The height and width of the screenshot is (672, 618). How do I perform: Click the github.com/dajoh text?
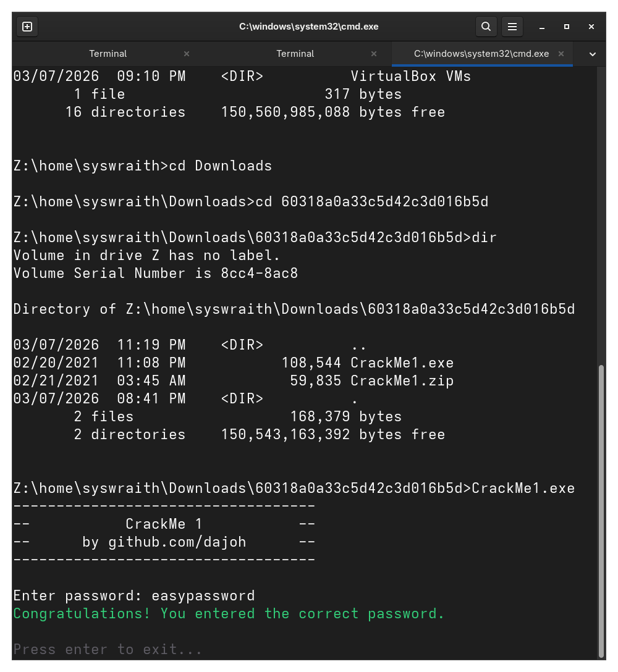point(177,542)
